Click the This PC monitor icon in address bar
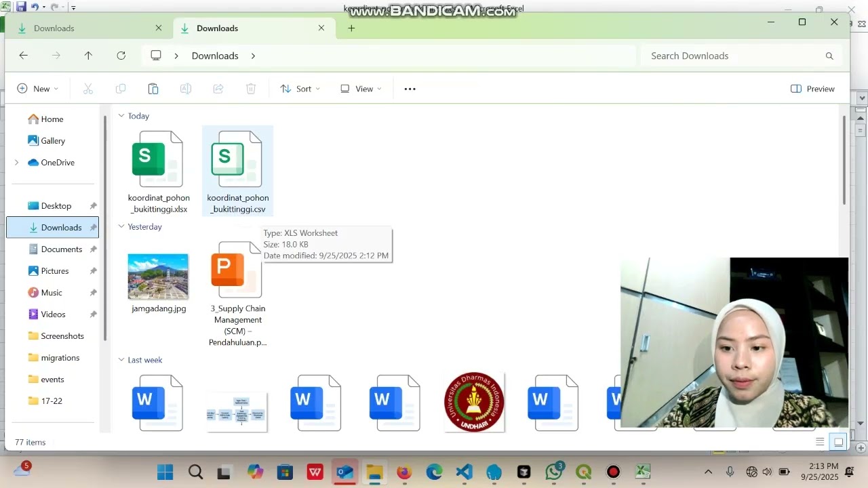Image resolution: width=868 pixels, height=488 pixels. coord(156,56)
